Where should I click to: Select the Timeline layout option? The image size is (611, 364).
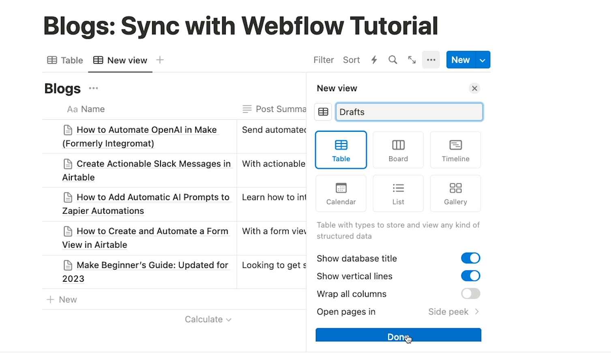coord(455,150)
